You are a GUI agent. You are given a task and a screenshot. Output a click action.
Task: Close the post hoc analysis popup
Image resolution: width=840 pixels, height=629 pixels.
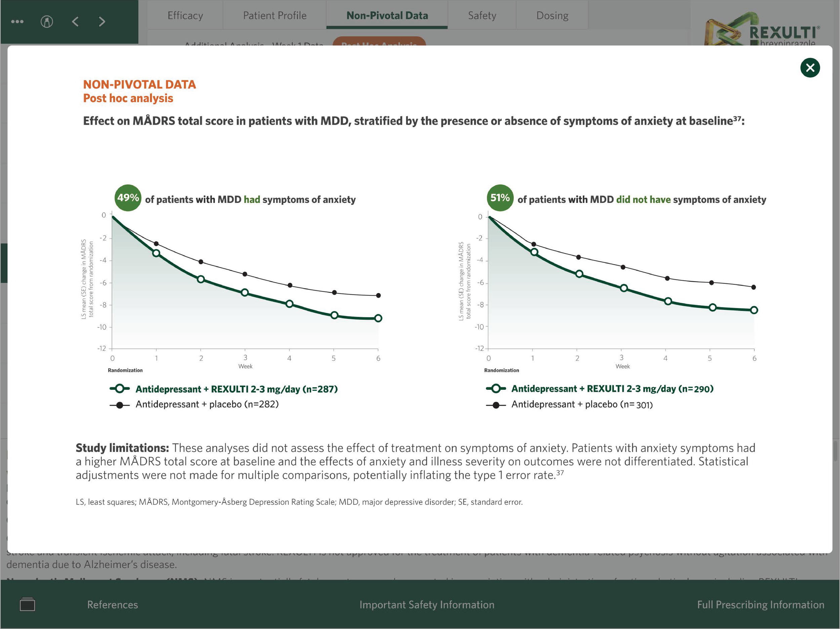[x=810, y=68]
